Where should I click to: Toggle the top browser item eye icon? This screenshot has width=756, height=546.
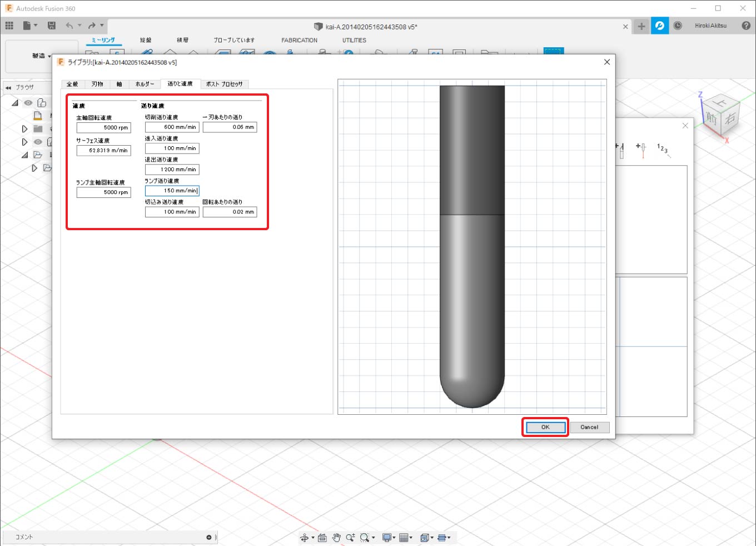pos(28,103)
